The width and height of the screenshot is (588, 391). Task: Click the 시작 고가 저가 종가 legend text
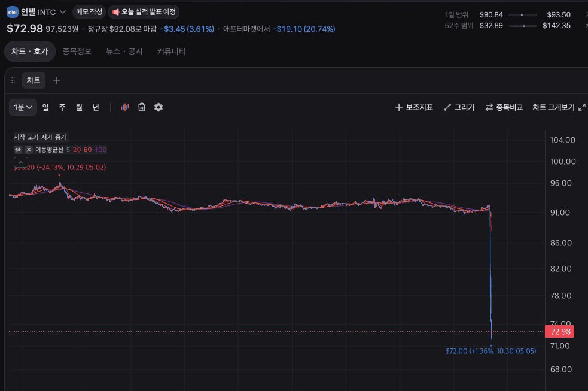40,137
